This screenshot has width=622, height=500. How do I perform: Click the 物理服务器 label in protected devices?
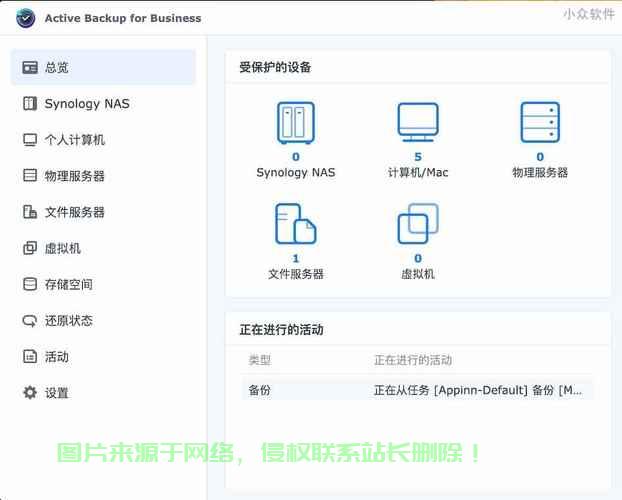[540, 173]
